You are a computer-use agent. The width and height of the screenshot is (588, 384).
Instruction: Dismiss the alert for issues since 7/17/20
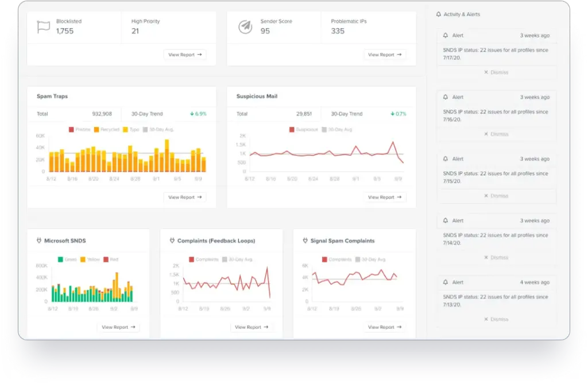click(496, 72)
